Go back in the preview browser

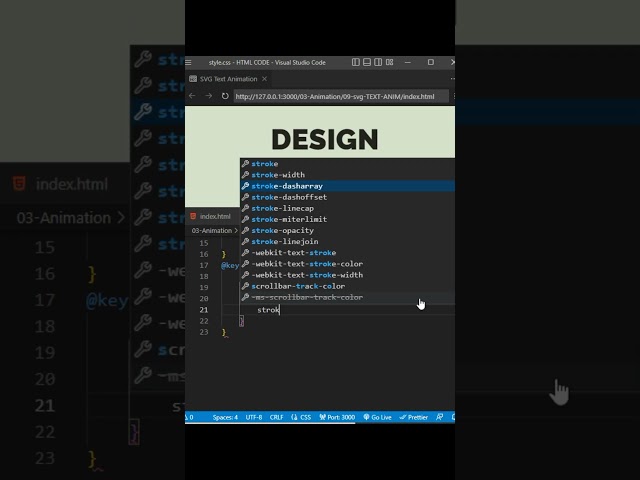192,96
